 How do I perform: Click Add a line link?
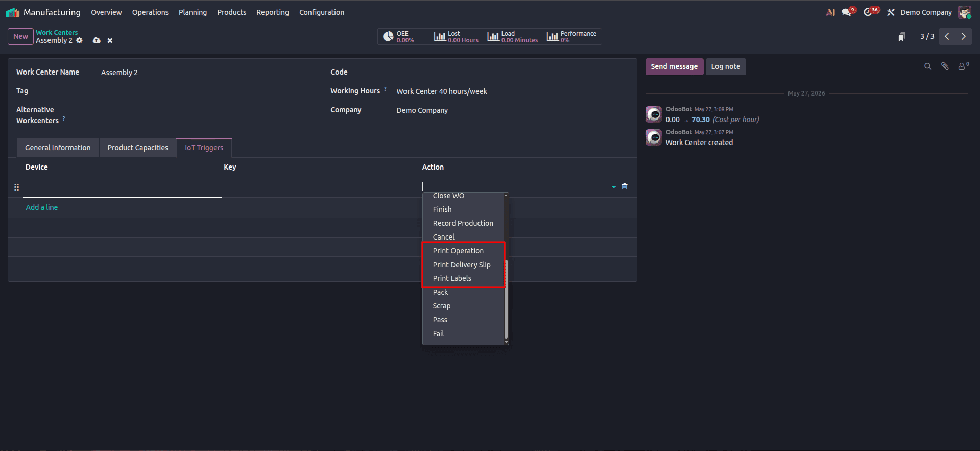pos(42,207)
